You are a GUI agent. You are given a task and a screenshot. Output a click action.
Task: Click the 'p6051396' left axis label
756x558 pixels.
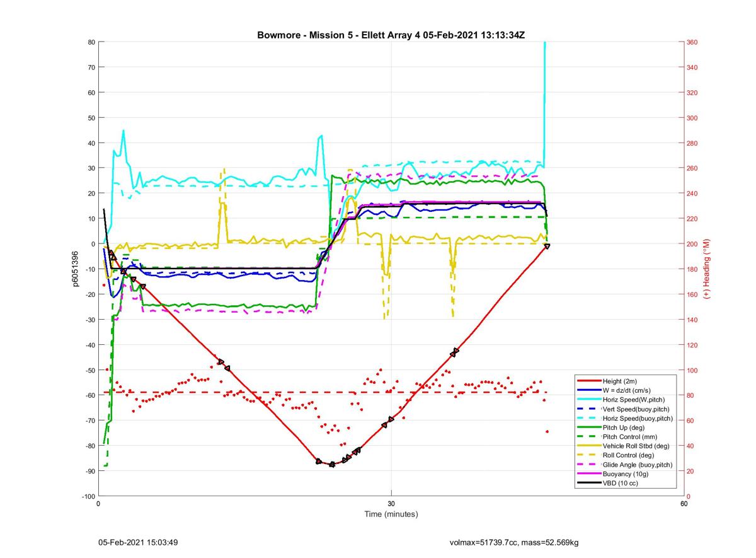[x=74, y=269]
